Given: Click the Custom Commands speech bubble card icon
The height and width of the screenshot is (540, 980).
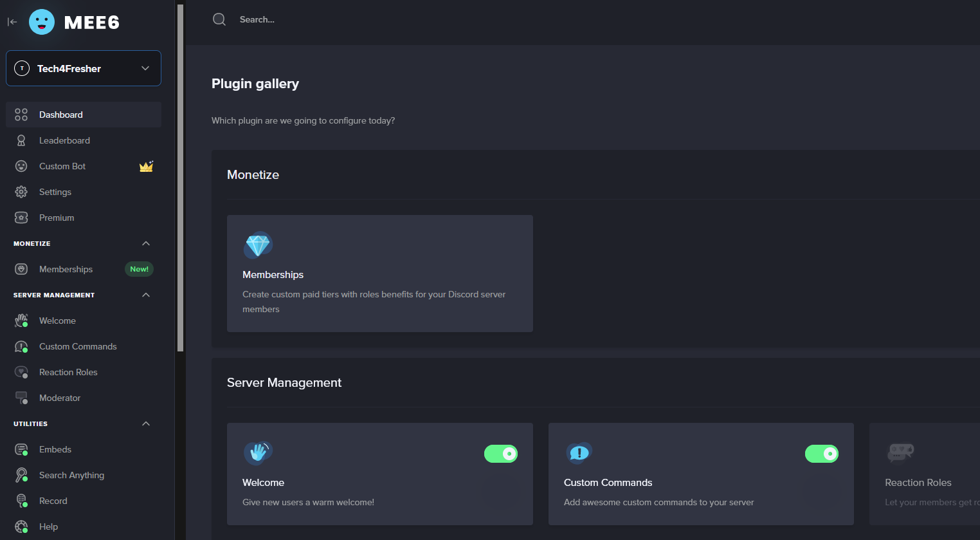Looking at the screenshot, I should 579,453.
